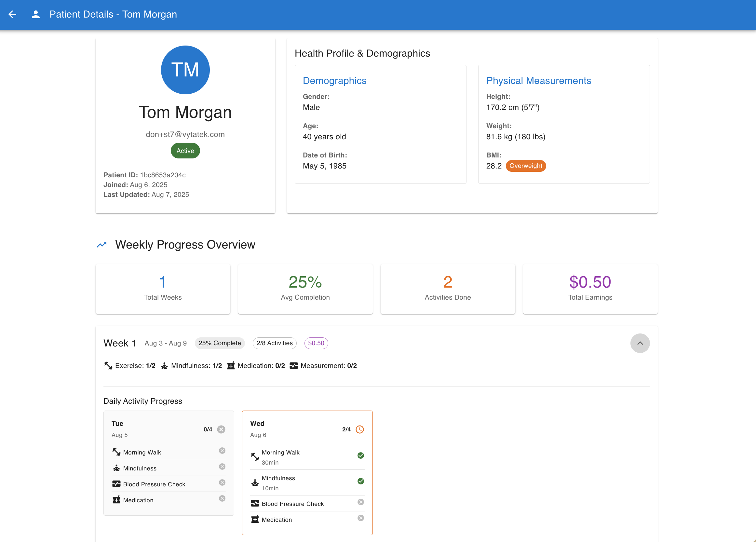Click the trending-up Weekly Progress icon
The image size is (756, 542).
[102, 245]
